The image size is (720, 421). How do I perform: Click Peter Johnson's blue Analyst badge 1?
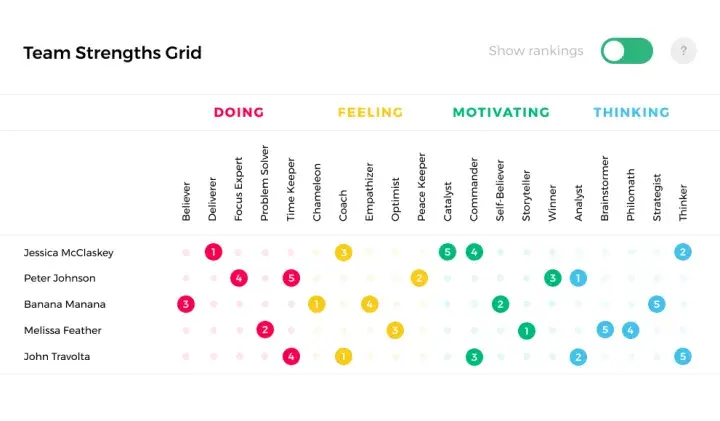coord(578,278)
